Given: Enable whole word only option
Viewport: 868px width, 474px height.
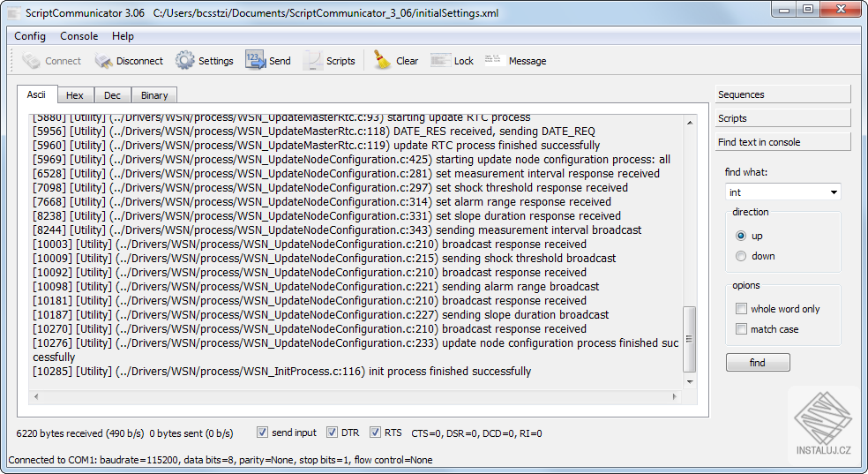Looking at the screenshot, I should tap(741, 308).
